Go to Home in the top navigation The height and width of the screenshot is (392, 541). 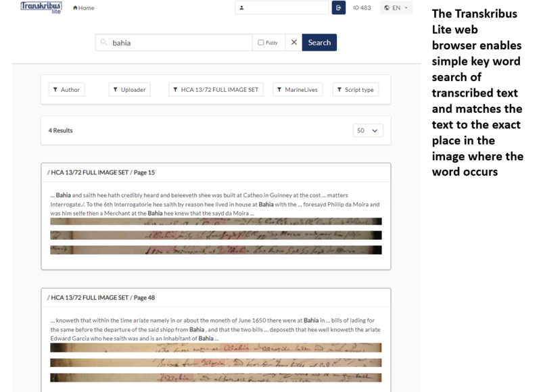pyautogui.click(x=83, y=7)
